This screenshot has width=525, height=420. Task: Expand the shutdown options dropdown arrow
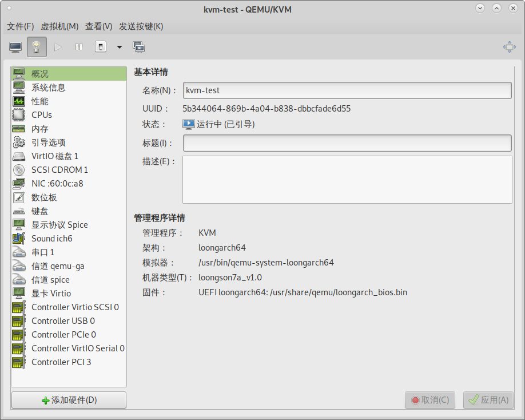tap(120, 47)
